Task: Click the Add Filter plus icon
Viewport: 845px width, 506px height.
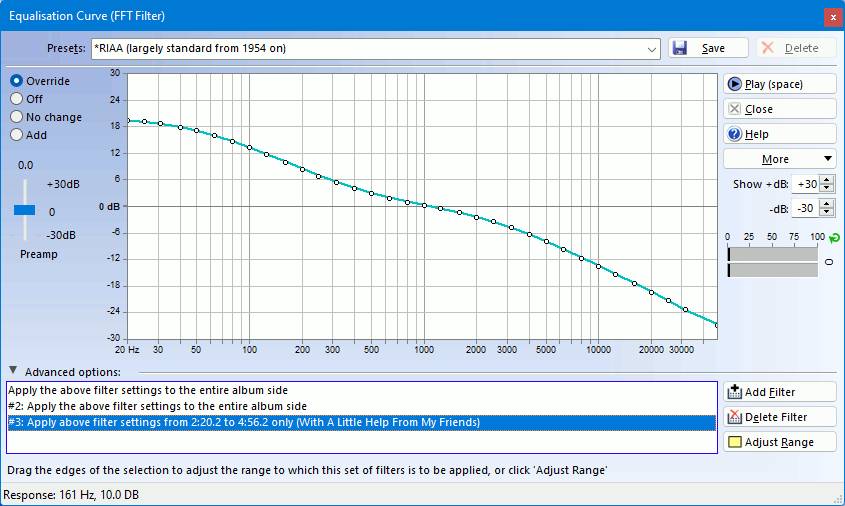Action: pyautogui.click(x=734, y=392)
